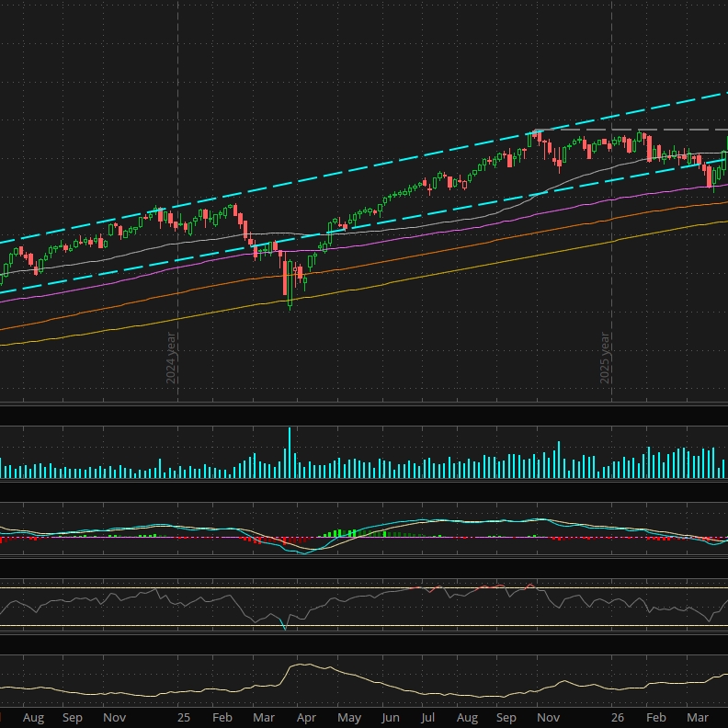Click the red overbought RSI segment near Sep
Screen dimensions: 728x728
pos(491,586)
